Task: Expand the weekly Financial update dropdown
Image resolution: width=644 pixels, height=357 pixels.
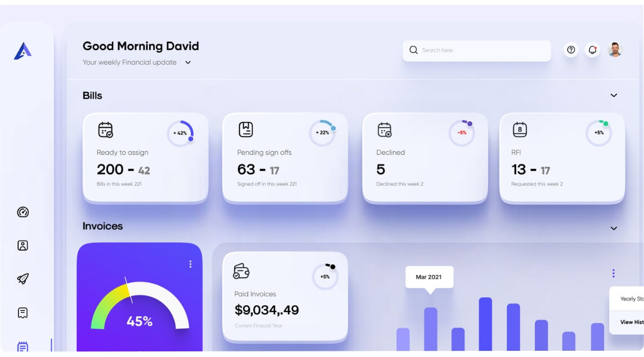Action: [188, 63]
